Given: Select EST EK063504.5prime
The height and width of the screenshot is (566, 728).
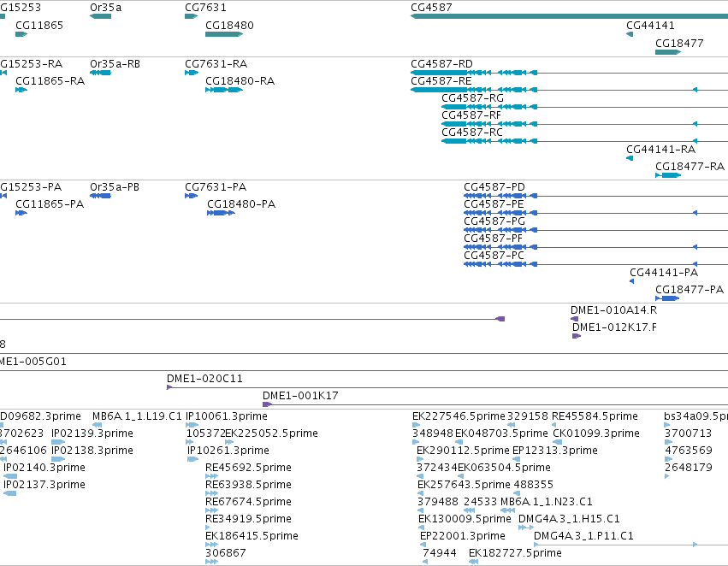Looking at the screenshot, I should tap(462, 476).
